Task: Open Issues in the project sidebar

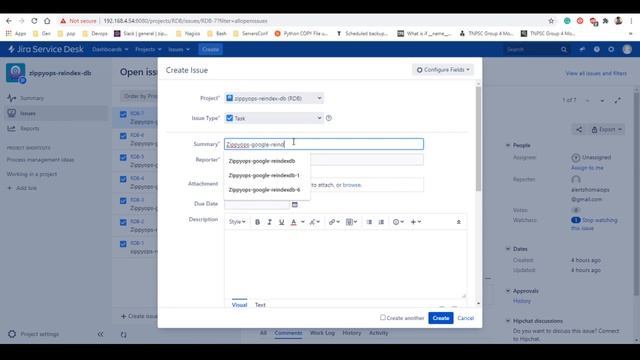Action: click(x=56, y=113)
